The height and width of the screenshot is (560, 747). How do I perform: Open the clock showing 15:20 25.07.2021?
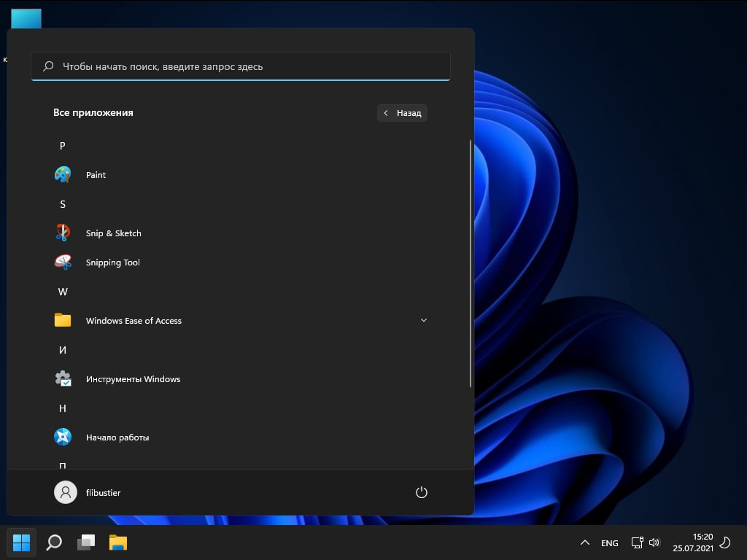[693, 542]
